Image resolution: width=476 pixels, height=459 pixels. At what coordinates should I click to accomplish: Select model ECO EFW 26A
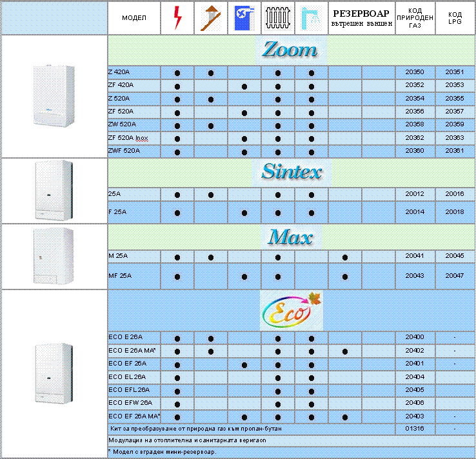pos(130,403)
